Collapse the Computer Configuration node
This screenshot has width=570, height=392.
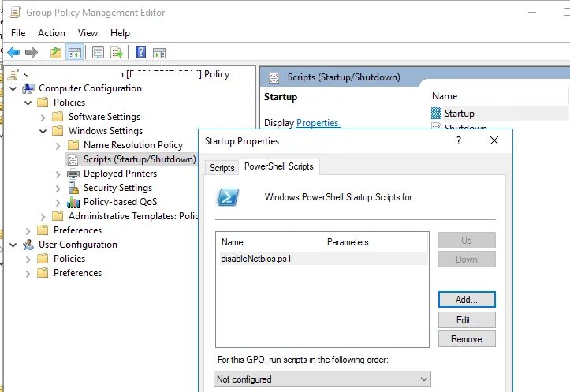pos(13,88)
